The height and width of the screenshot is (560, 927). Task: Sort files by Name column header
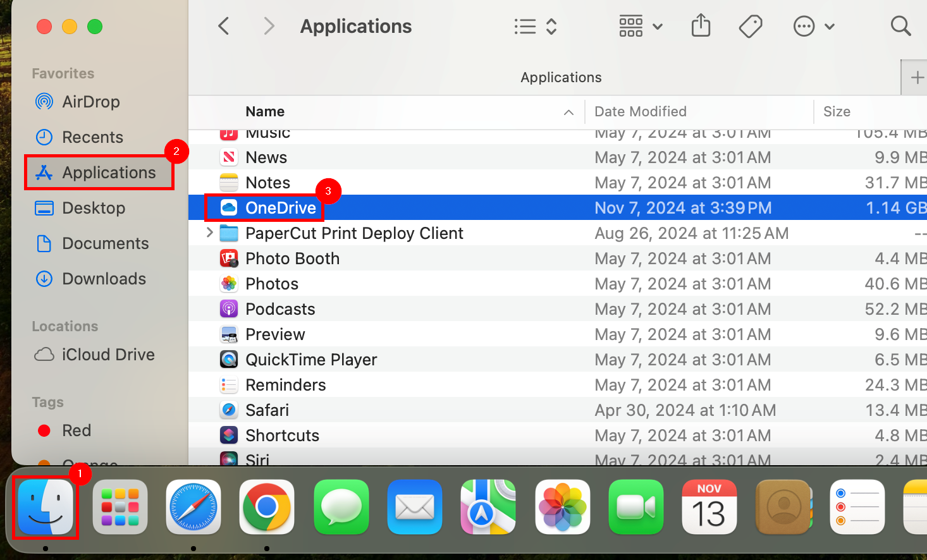click(265, 111)
